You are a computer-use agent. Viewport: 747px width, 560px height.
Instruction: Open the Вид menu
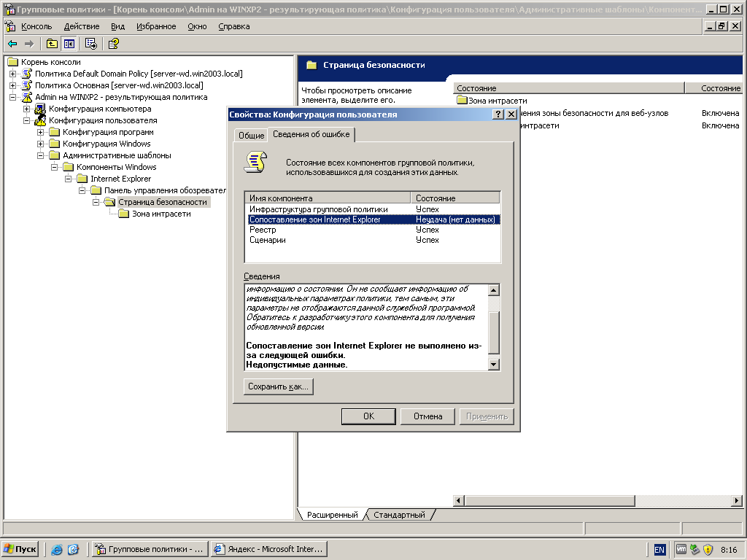tap(117, 26)
